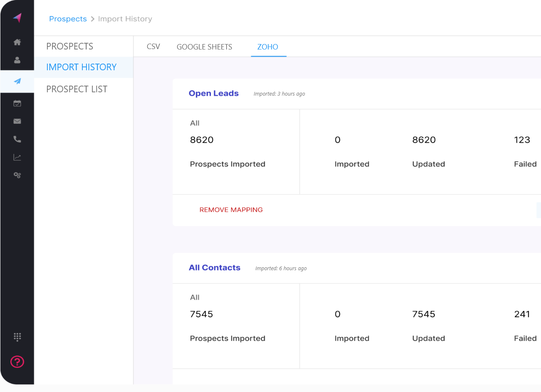This screenshot has width=541, height=392.
Task: Open the phone calls sidebar icon
Action: 17,139
